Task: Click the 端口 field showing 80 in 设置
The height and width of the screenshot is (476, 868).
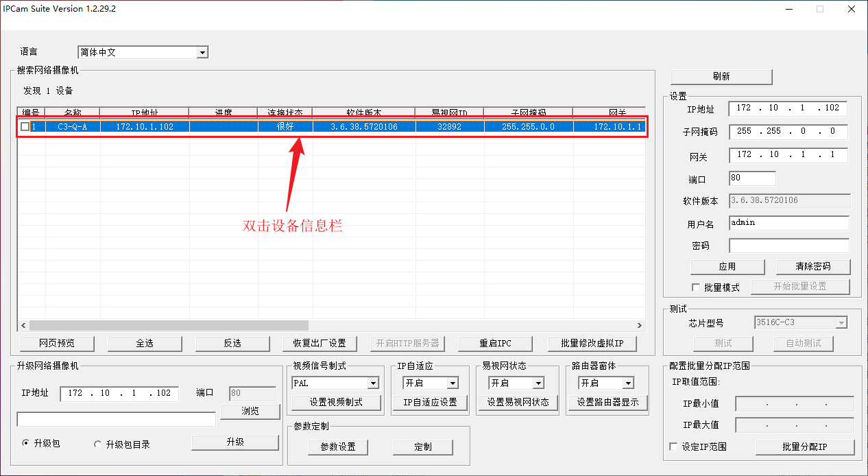Action: click(x=752, y=178)
